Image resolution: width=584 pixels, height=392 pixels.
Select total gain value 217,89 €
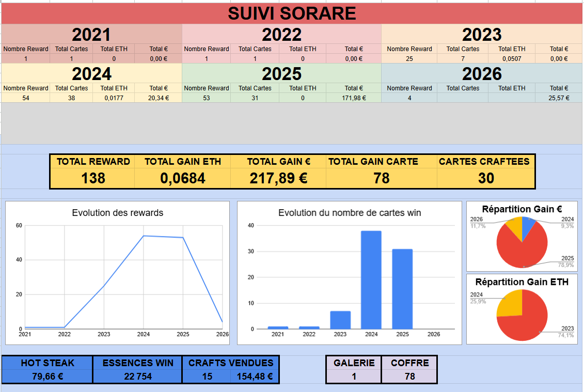coord(279,178)
